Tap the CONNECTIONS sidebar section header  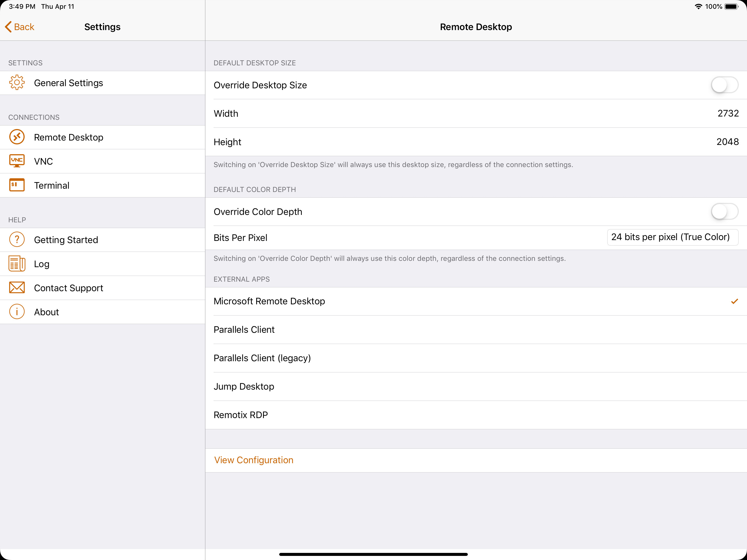click(34, 117)
